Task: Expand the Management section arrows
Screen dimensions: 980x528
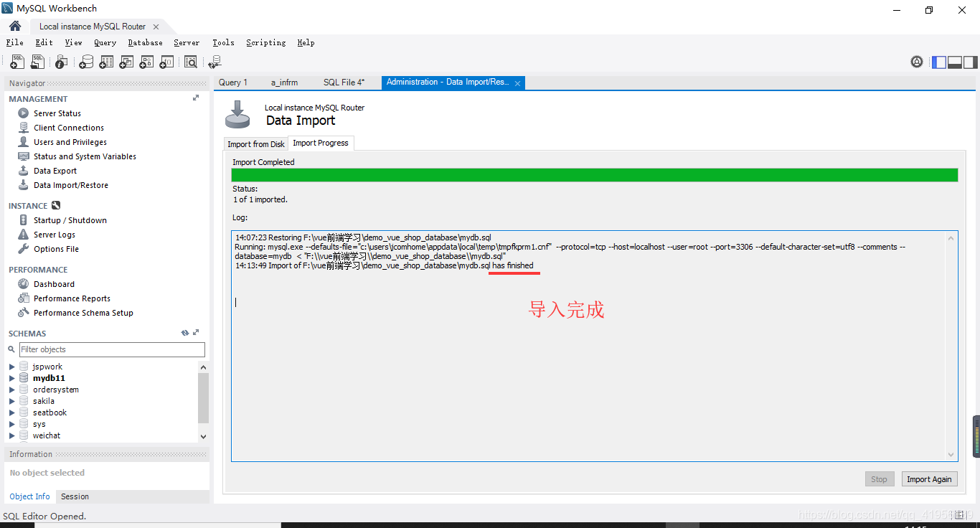Action: (196, 98)
